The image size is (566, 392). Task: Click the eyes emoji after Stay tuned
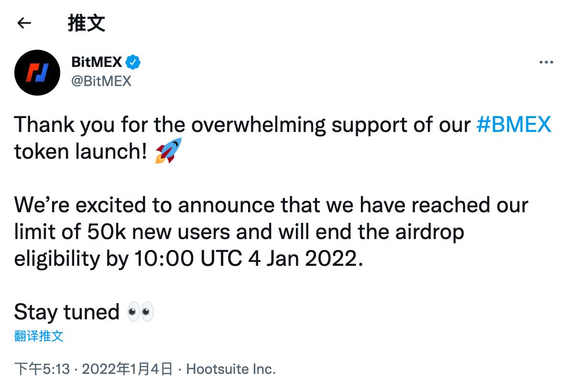[x=139, y=312]
